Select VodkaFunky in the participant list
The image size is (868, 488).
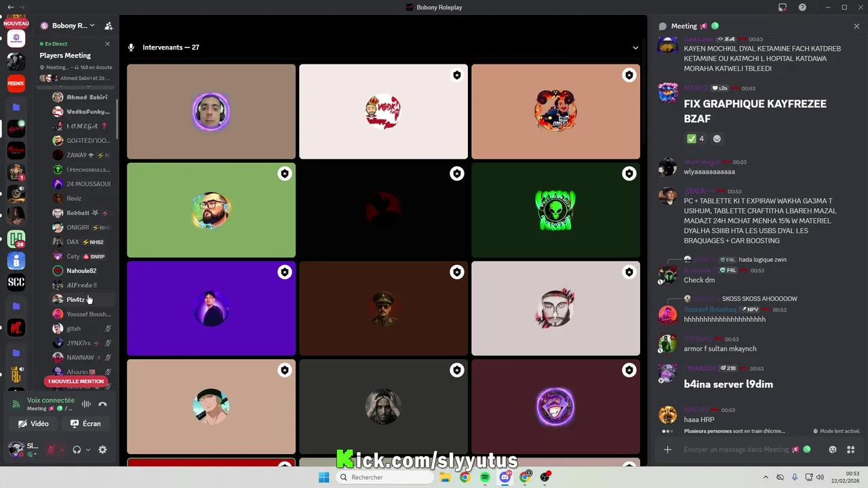point(81,112)
